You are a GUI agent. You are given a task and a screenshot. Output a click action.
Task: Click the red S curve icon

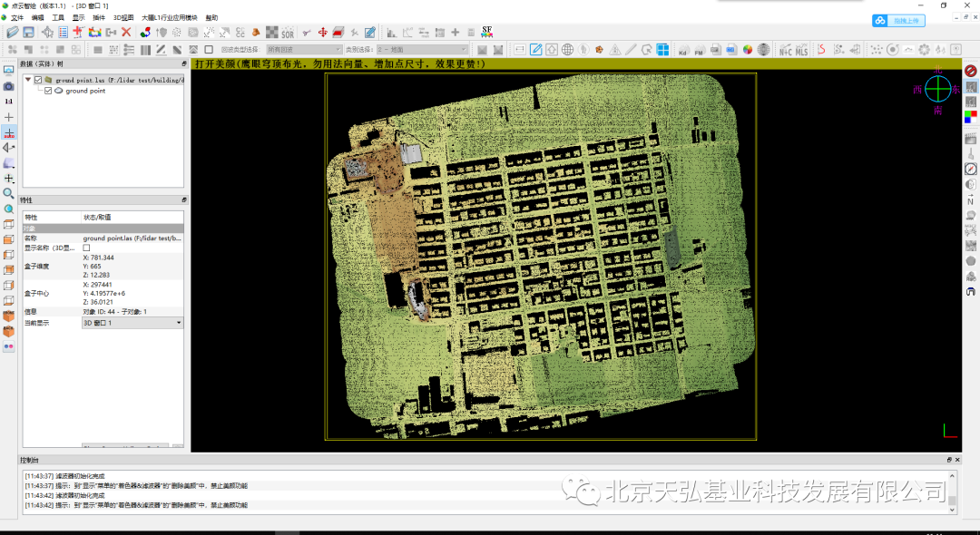tap(821, 49)
